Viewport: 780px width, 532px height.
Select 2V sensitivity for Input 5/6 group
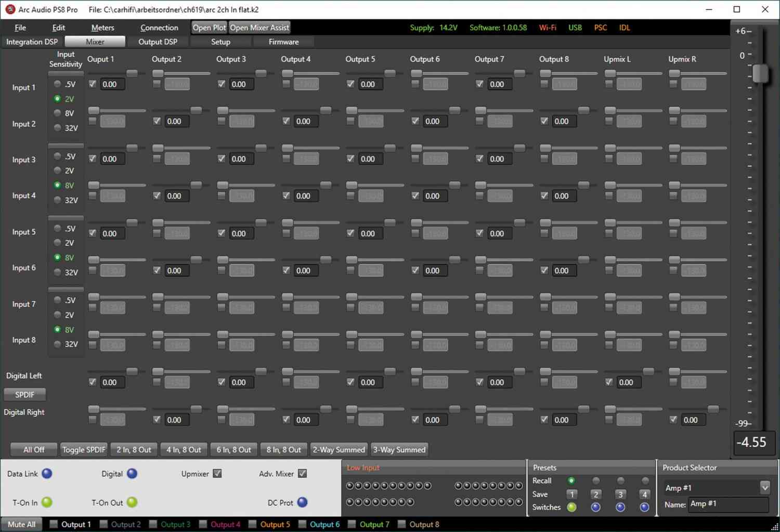58,242
